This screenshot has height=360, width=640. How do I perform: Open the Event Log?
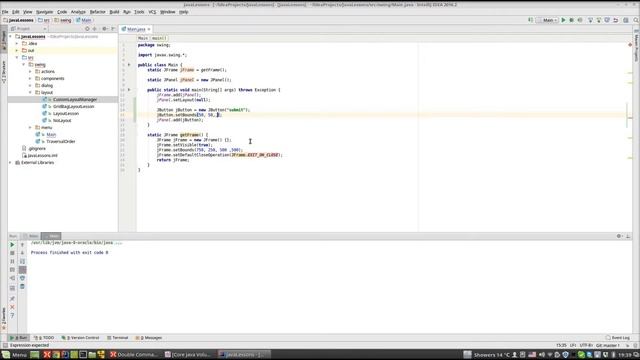(618, 338)
